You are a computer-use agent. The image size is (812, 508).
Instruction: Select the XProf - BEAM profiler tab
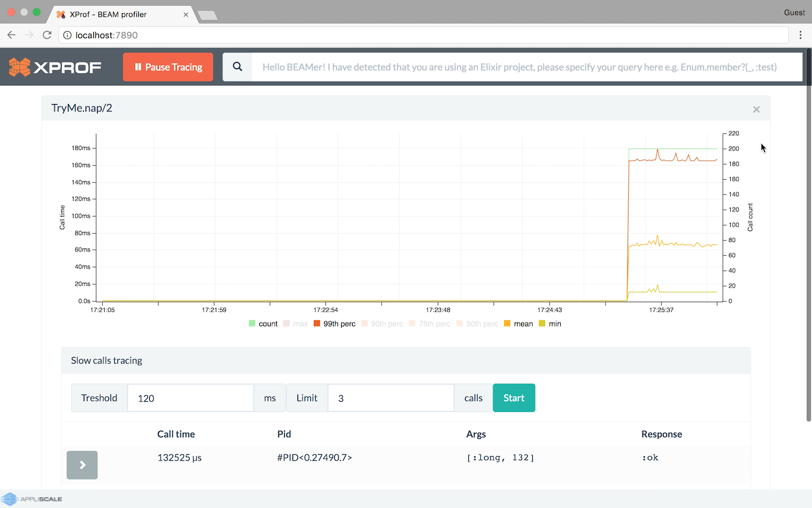[x=121, y=14]
